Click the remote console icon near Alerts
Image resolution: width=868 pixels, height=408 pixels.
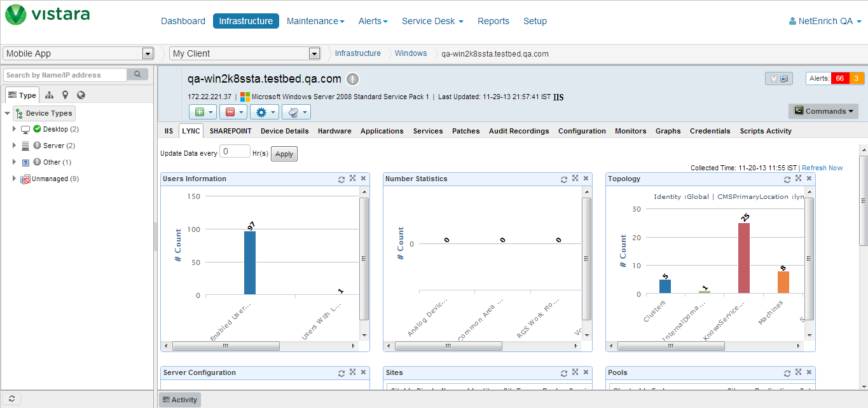click(x=779, y=79)
